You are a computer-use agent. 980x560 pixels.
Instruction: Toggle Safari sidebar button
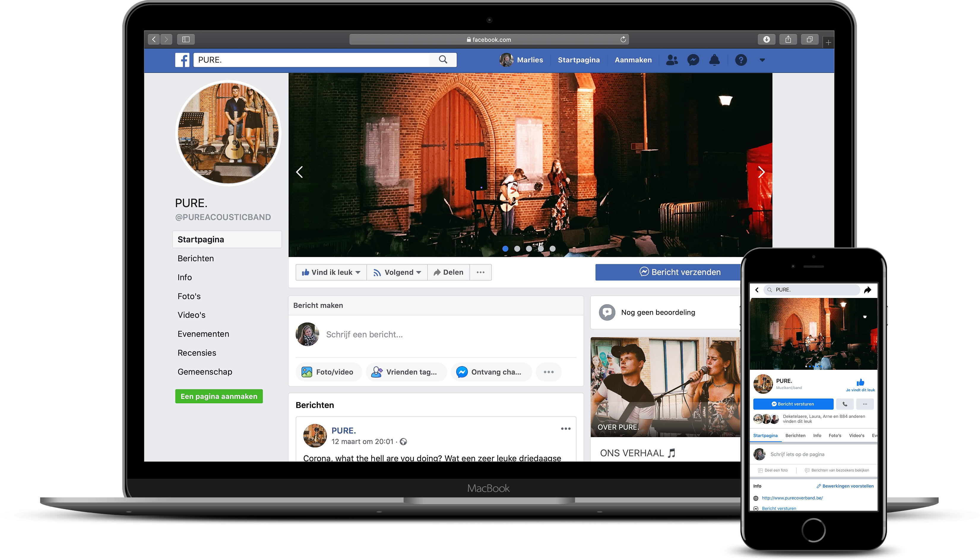click(186, 39)
